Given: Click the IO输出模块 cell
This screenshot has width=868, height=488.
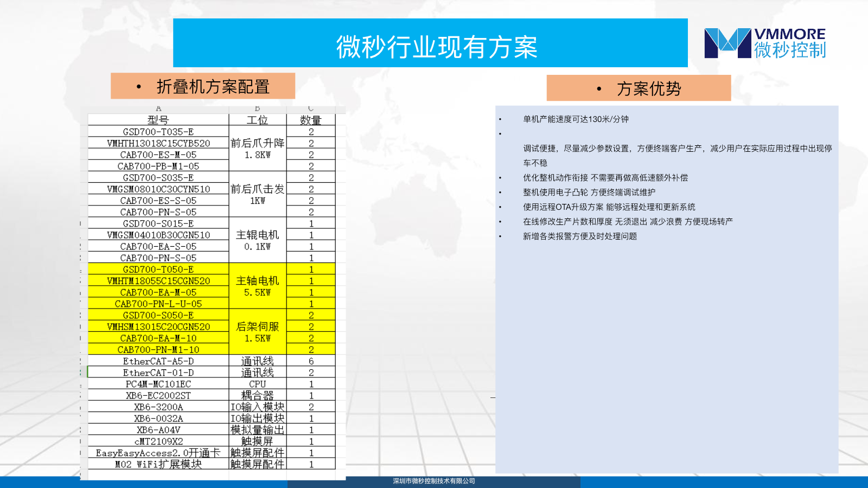Looking at the screenshot, I should click(x=258, y=419).
